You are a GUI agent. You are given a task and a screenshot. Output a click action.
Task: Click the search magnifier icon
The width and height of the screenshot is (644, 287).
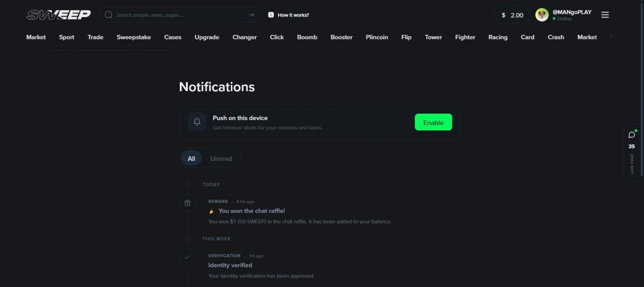click(x=109, y=15)
